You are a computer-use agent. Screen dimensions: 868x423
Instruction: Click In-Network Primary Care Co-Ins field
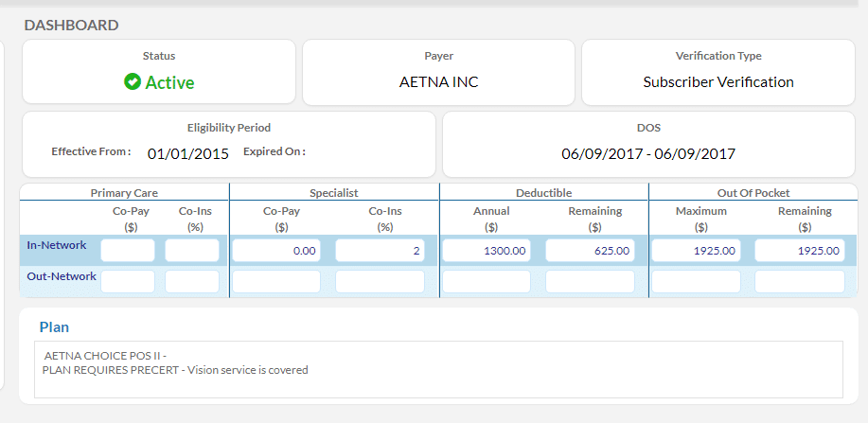[191, 251]
